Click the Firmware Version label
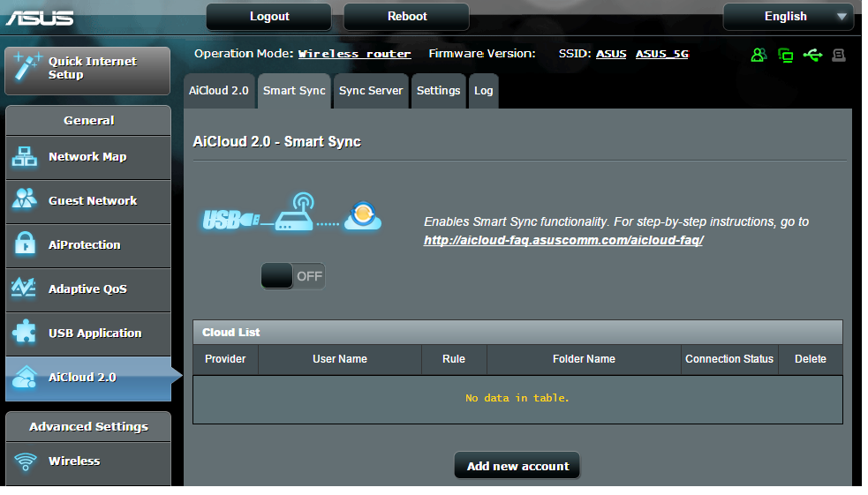Screen dimensions: 868x495 coord(482,54)
